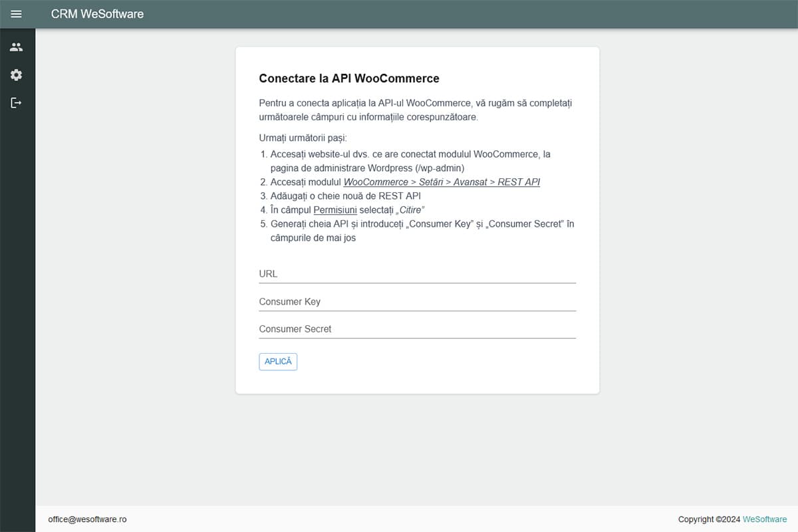This screenshot has height=532, width=798.
Task: Click the CRM WeSoftware title
Action: tap(97, 14)
